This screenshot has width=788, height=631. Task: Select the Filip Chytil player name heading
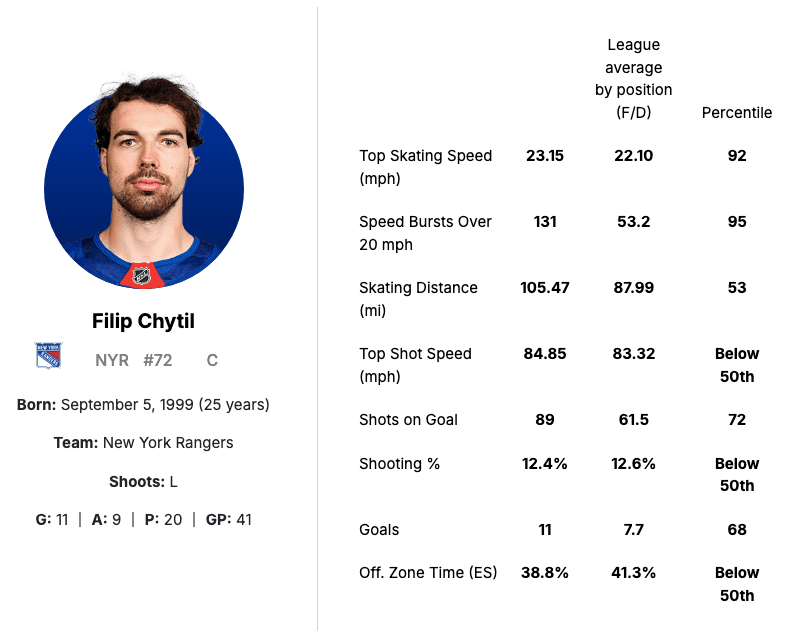(x=144, y=322)
